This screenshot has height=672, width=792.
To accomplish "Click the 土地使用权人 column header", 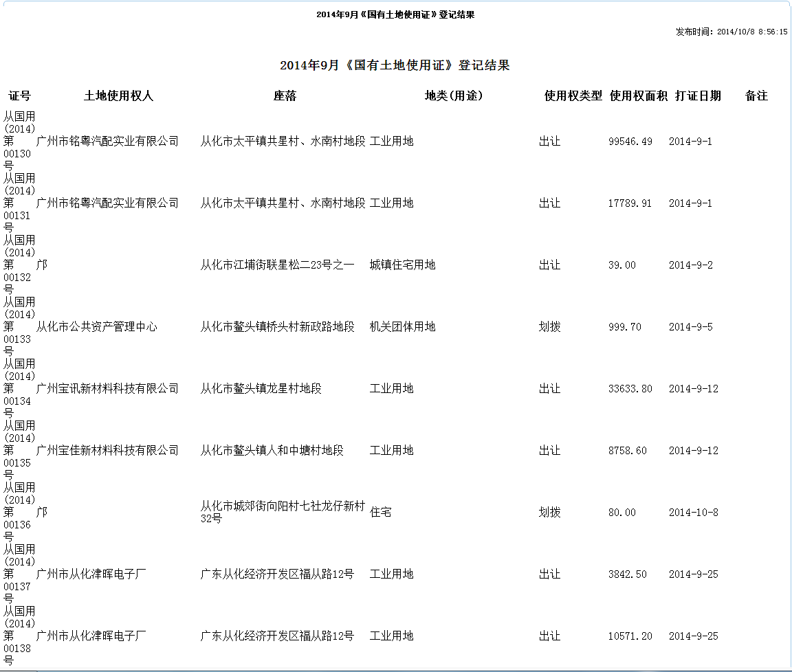I will pyautogui.click(x=118, y=96).
